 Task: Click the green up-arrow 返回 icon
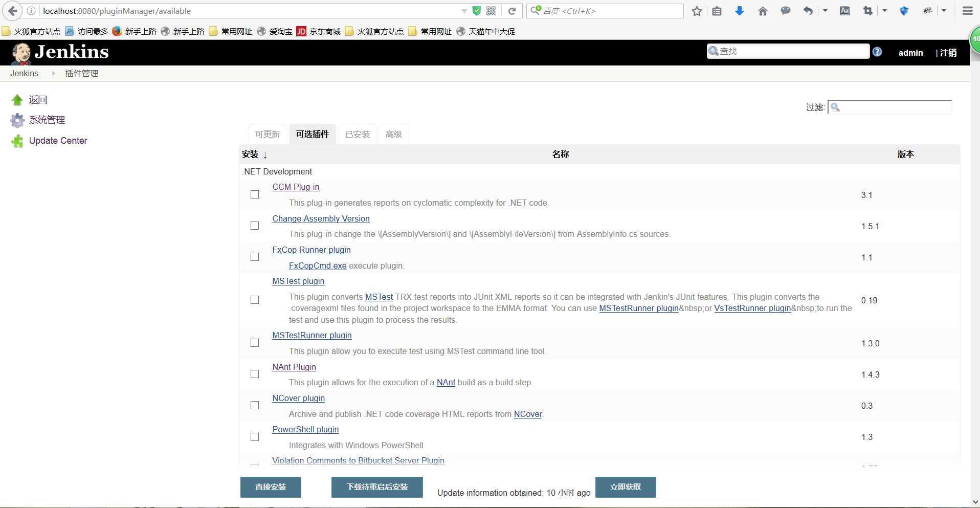(17, 100)
